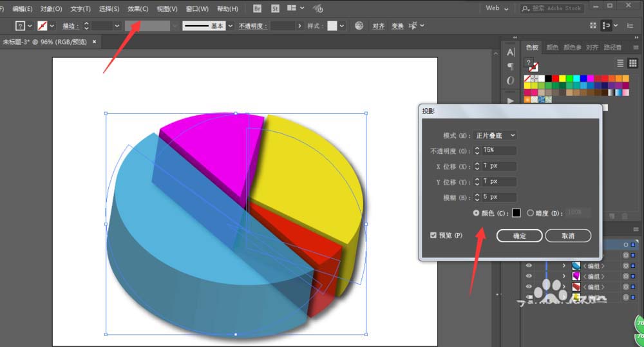Open the 视图(V) menu
This screenshot has height=347, width=644.
[x=167, y=8]
